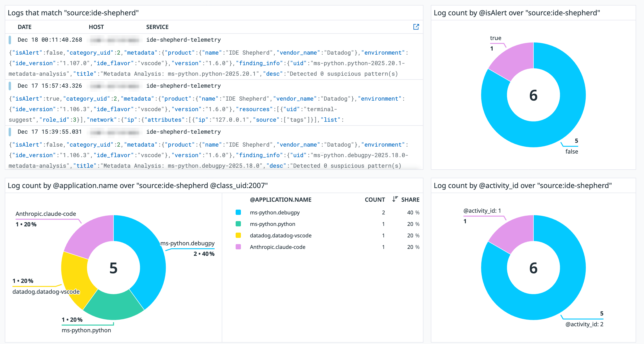Click the sort-descending icon beside COUNT
Viewport: 644px width, 344px height.
point(395,199)
